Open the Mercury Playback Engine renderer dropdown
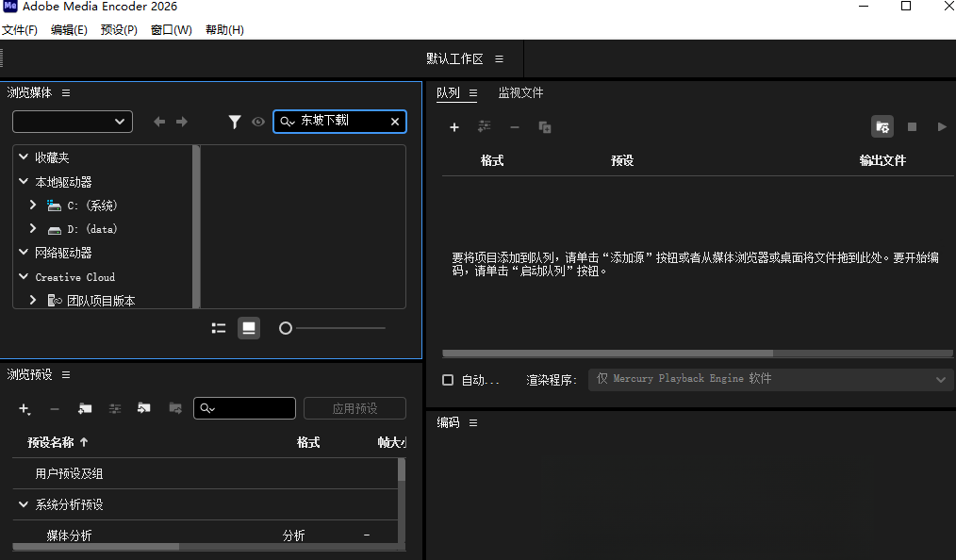956x560 pixels. click(769, 379)
